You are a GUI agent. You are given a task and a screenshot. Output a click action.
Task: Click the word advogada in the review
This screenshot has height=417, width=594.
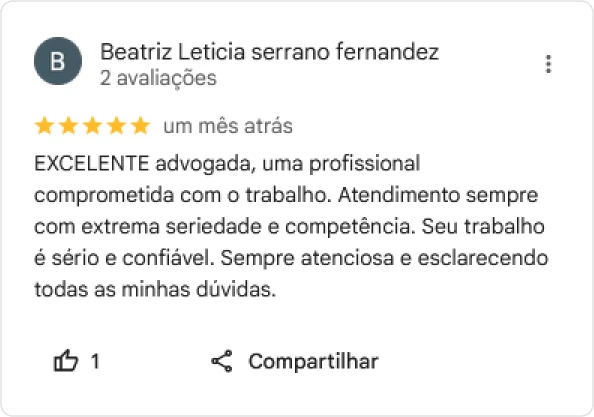point(203,165)
